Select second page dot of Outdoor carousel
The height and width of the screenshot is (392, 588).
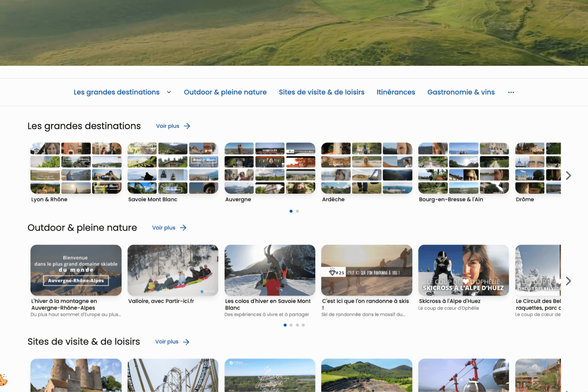point(291,325)
